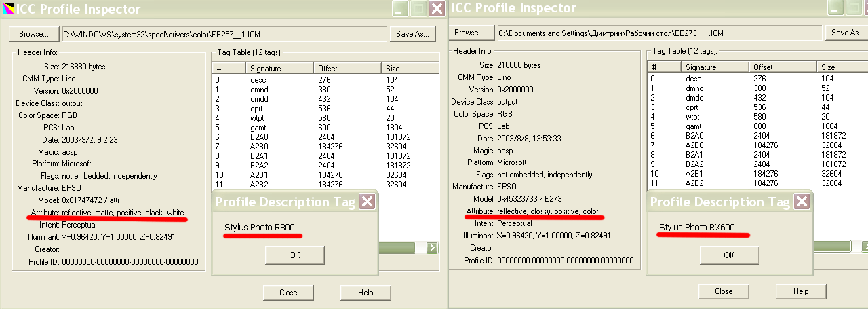Click OK in Stylus Photo R800 dialog
This screenshot has height=309, width=868.
(294, 255)
